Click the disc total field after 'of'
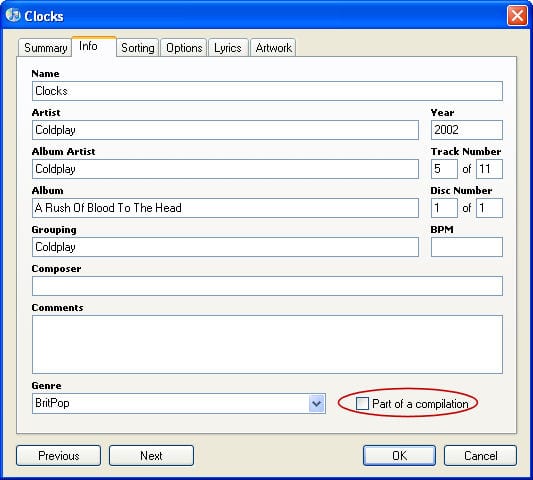533x480 pixels. coord(489,208)
